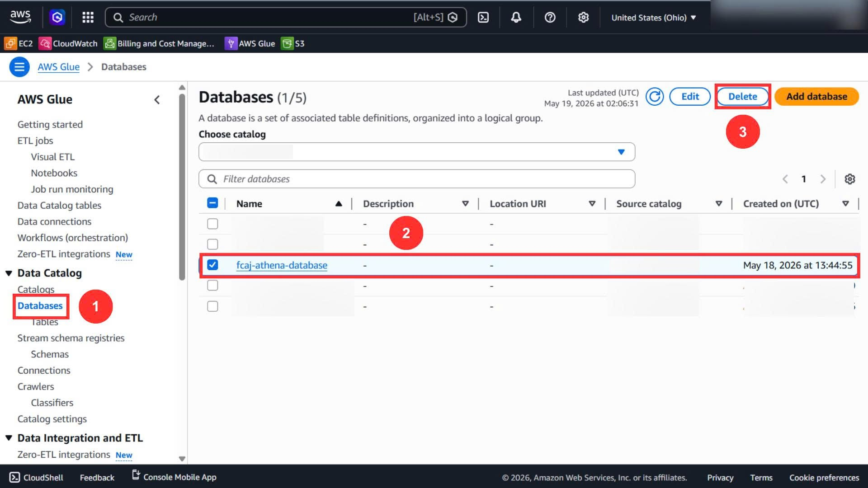
Task: Check the first database row checkbox
Action: point(212,224)
